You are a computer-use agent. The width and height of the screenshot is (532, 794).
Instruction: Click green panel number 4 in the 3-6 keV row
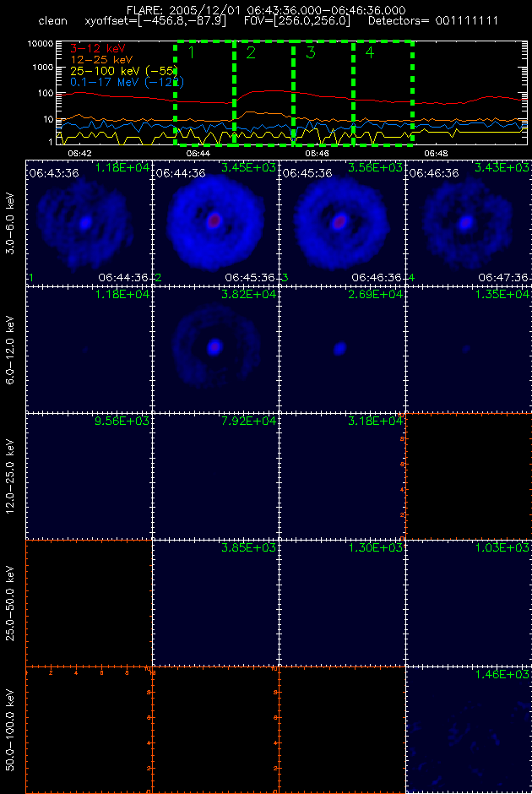411,278
